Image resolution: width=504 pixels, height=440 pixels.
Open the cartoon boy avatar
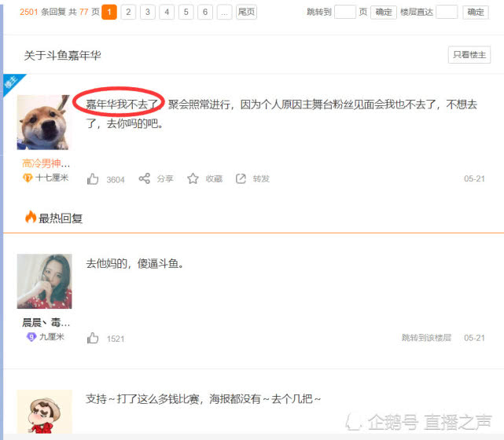pyautogui.click(x=44, y=412)
